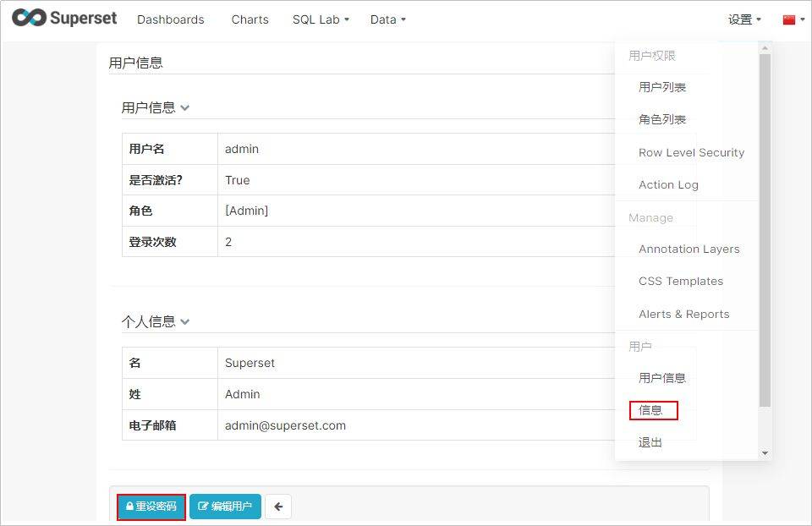Collapse the 用户信息 section chevron

[185, 107]
